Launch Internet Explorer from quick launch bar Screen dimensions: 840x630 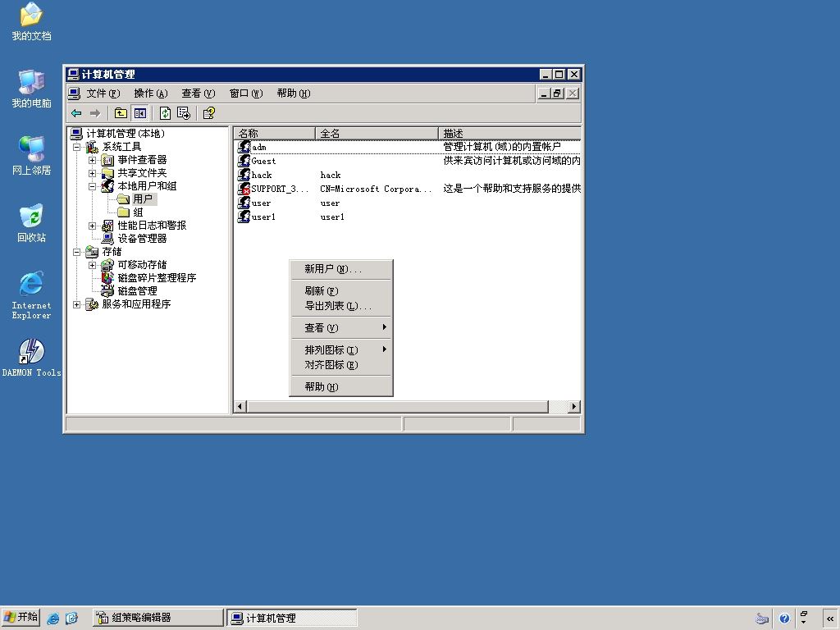pyautogui.click(x=53, y=619)
